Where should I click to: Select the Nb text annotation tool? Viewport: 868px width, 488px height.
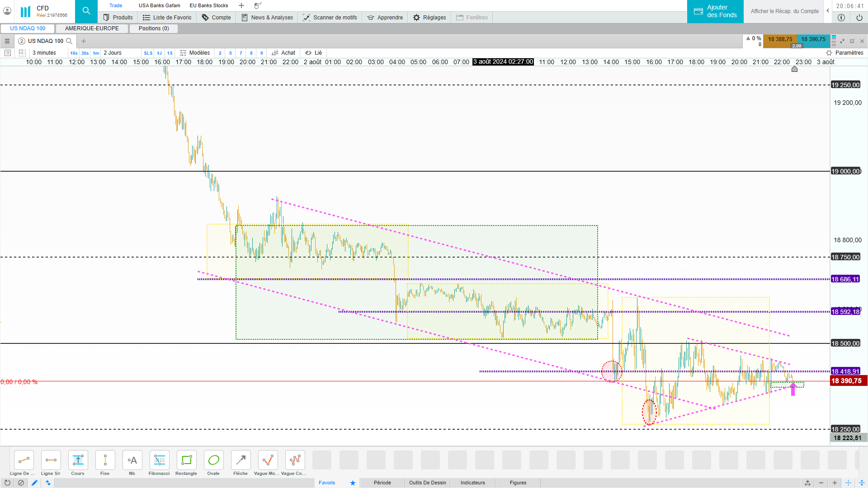pos(132,460)
